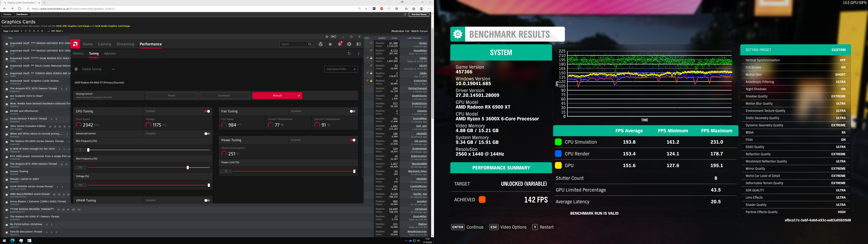
Task: Click the browser refresh icon
Action: [19, 9]
